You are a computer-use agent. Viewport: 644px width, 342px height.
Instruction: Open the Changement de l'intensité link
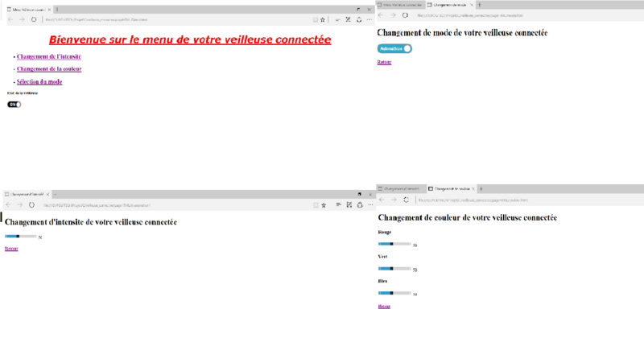48,56
